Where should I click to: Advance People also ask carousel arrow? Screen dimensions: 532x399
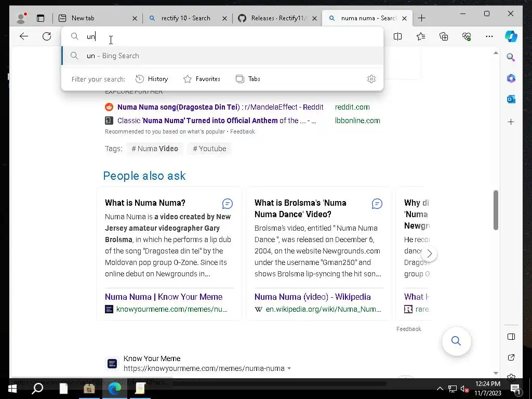tap(429, 254)
